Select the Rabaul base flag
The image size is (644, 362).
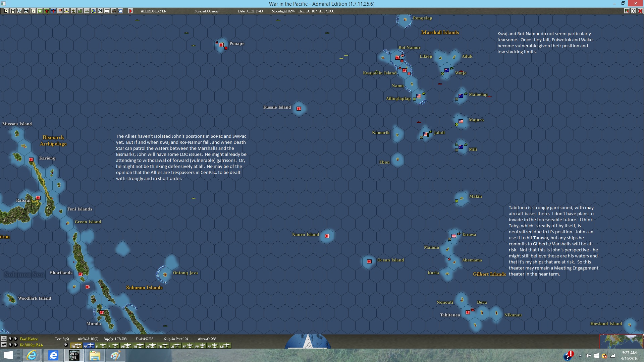(38, 198)
